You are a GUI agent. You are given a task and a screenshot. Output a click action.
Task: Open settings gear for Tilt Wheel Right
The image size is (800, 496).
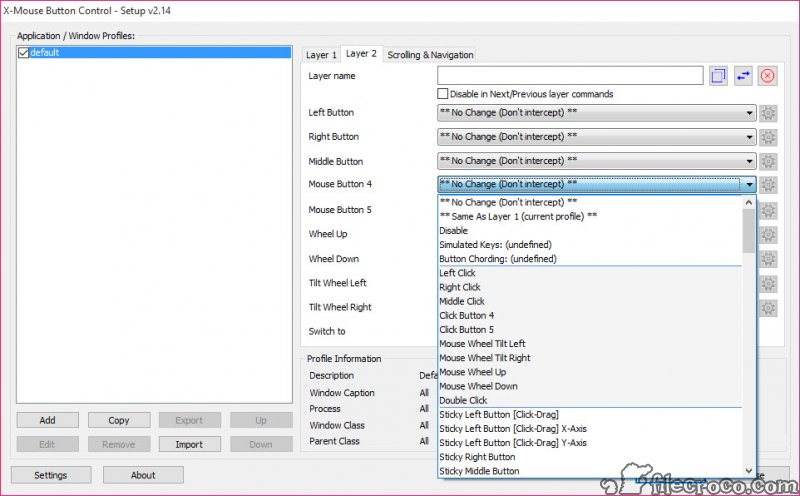click(768, 308)
